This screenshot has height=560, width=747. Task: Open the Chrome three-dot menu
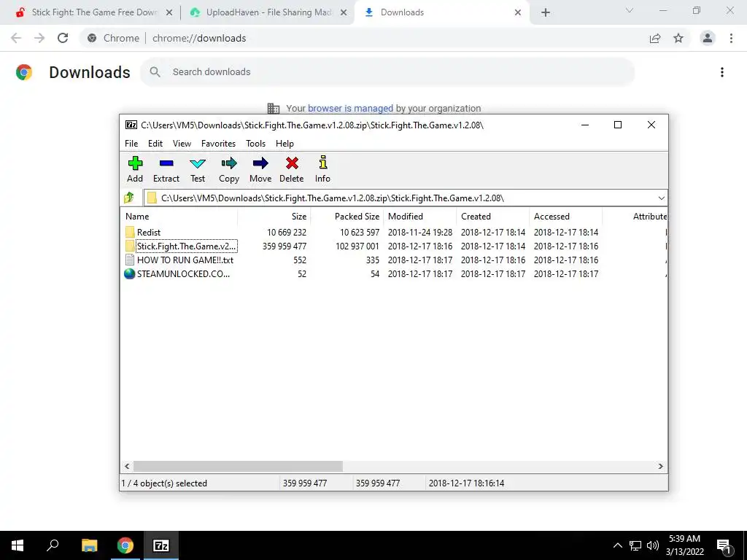[x=731, y=38]
